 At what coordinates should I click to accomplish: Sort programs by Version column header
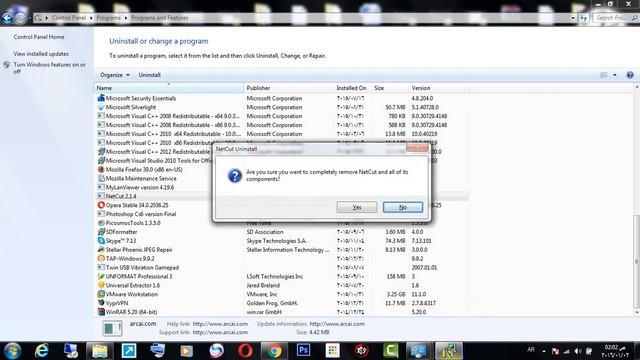439,88
